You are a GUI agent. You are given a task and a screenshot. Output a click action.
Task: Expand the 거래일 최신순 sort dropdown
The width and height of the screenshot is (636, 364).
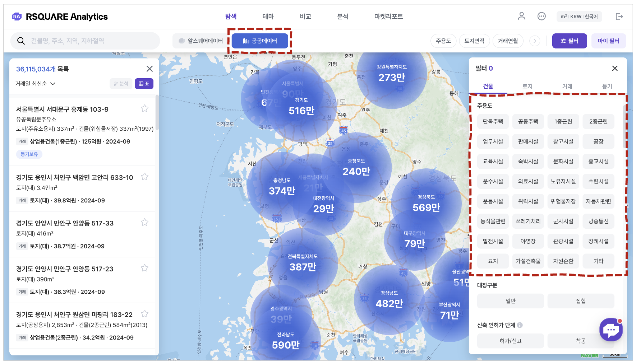tap(35, 84)
